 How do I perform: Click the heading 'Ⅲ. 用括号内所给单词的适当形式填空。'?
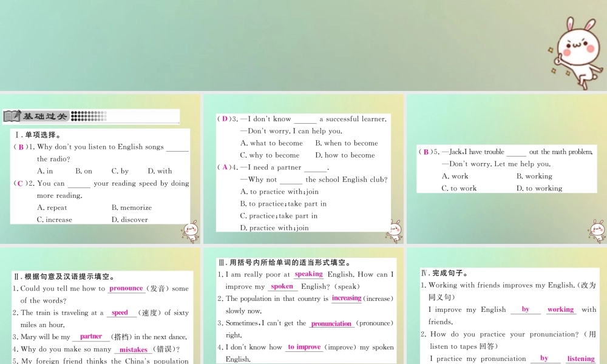pos(285,263)
